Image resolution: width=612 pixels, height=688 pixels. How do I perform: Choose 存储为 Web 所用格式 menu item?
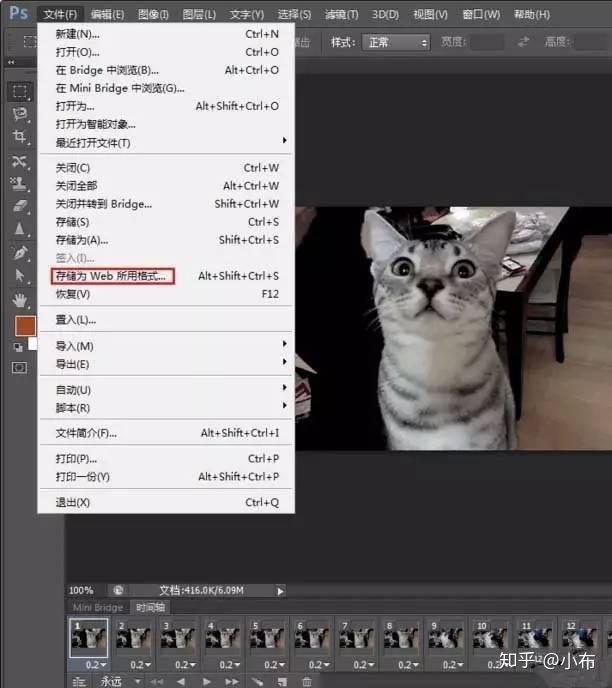coord(112,276)
